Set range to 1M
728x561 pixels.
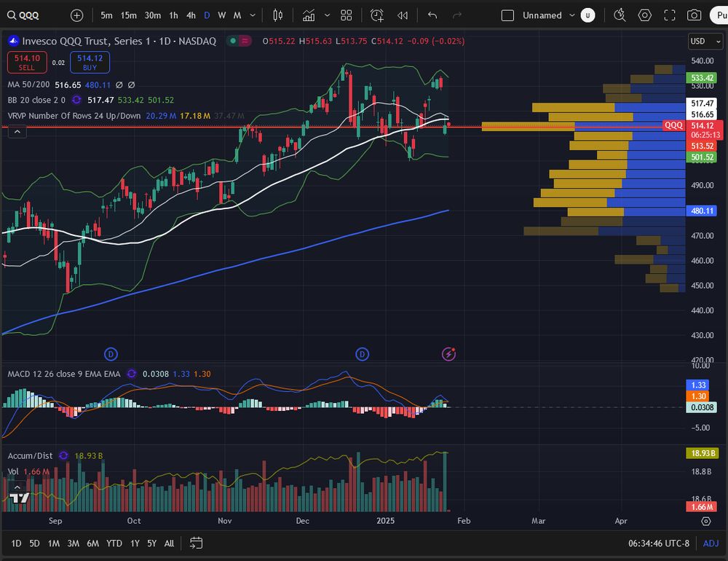(x=54, y=544)
